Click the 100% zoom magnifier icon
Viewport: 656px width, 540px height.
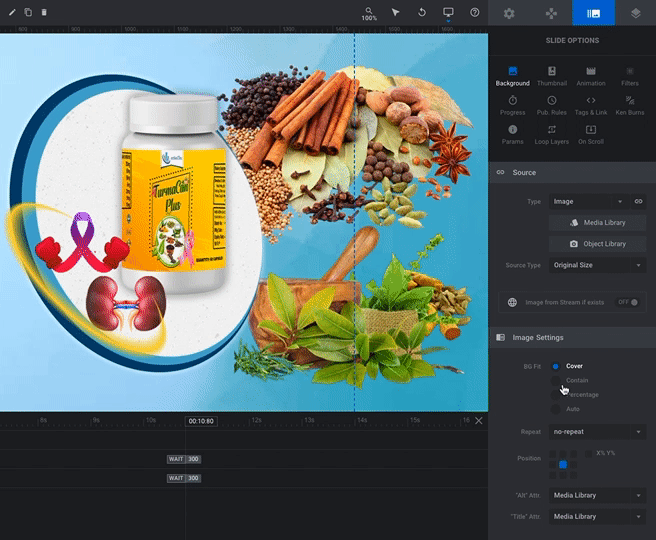click(369, 13)
